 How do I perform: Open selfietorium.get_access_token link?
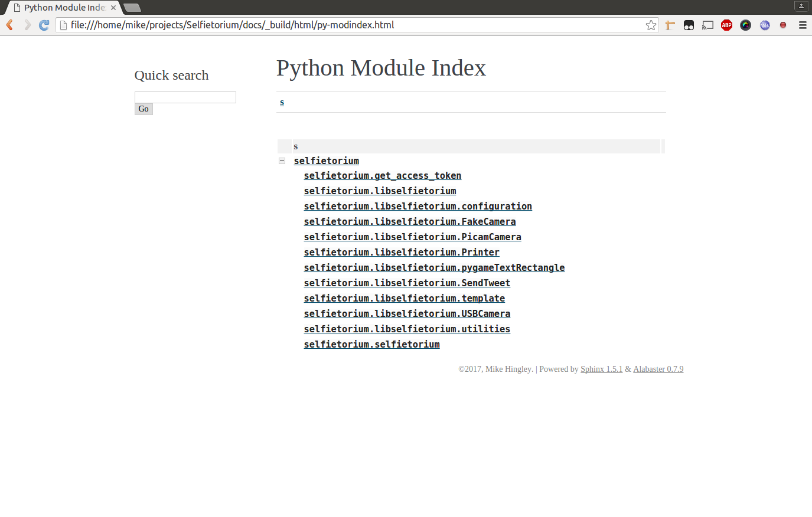[383, 176]
